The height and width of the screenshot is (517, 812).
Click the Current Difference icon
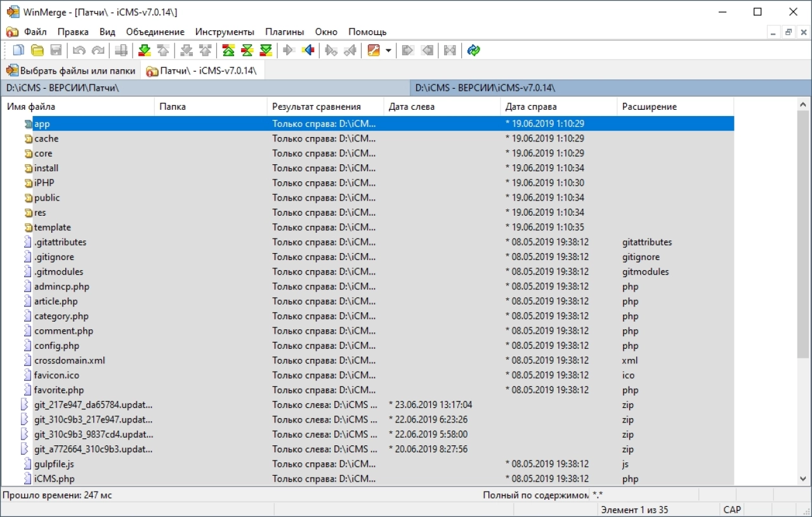pos(247,50)
